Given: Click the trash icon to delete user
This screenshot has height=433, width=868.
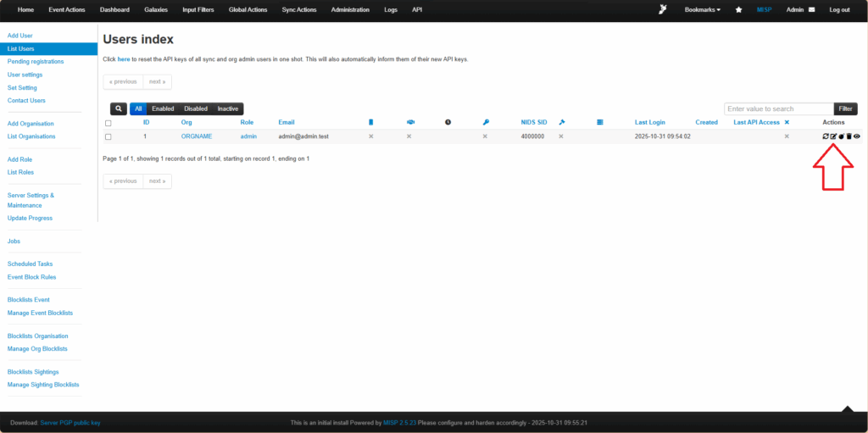Looking at the screenshot, I should (x=849, y=136).
